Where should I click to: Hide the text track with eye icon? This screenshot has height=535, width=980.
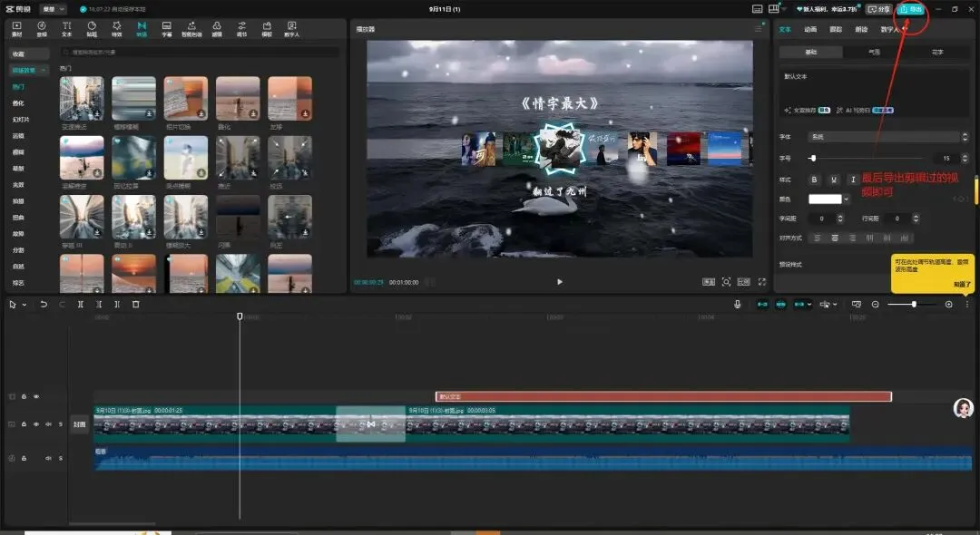36,396
